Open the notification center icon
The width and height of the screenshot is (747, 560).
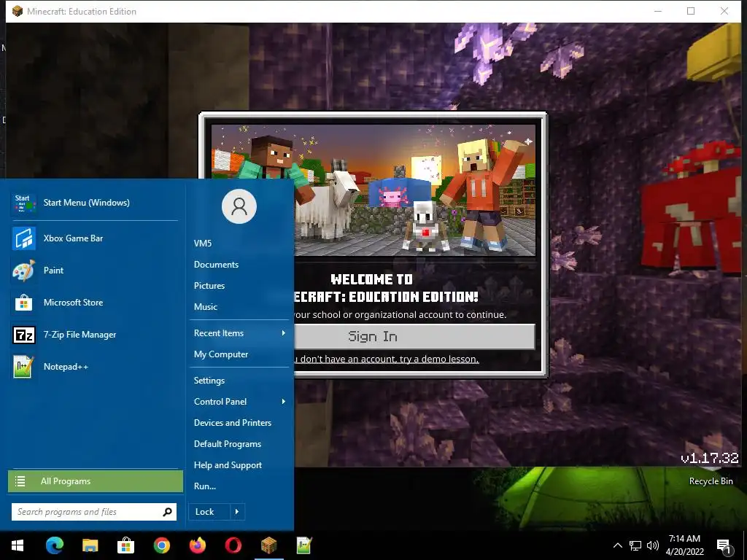click(724, 546)
